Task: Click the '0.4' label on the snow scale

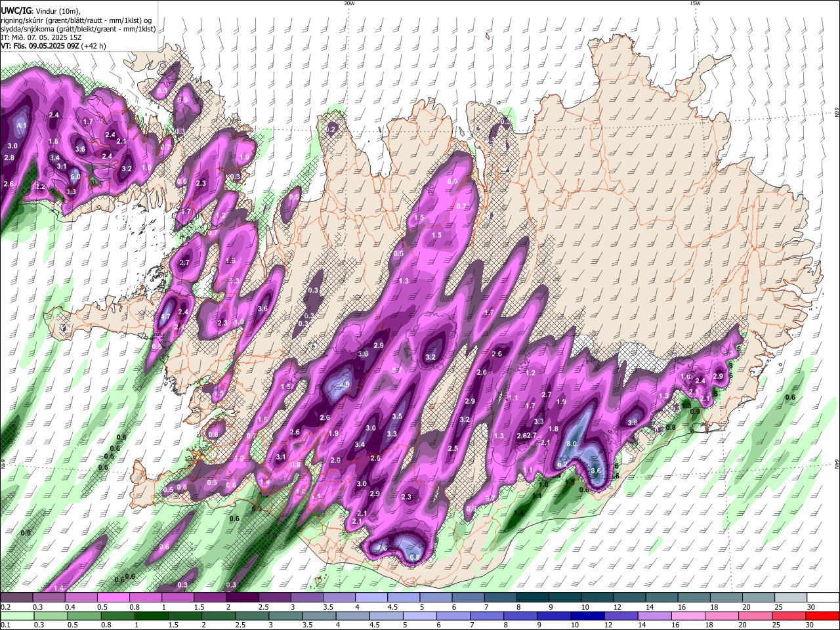Action: [70, 608]
